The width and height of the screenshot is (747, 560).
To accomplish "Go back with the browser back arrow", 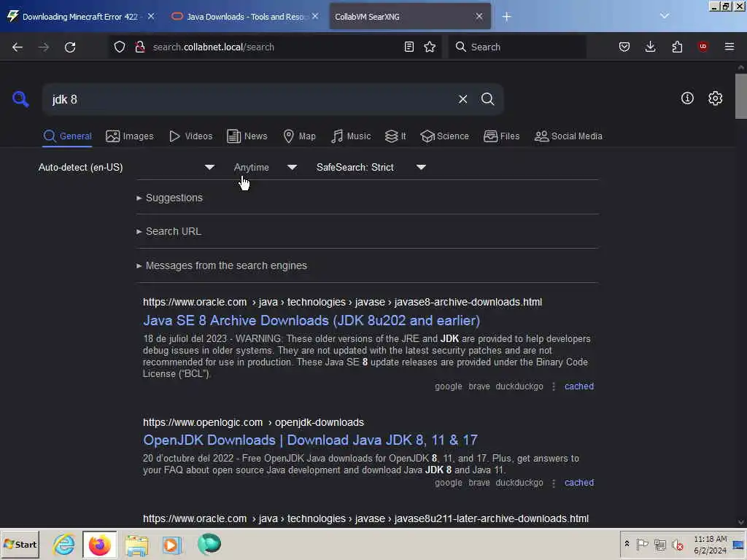I will click(x=18, y=47).
